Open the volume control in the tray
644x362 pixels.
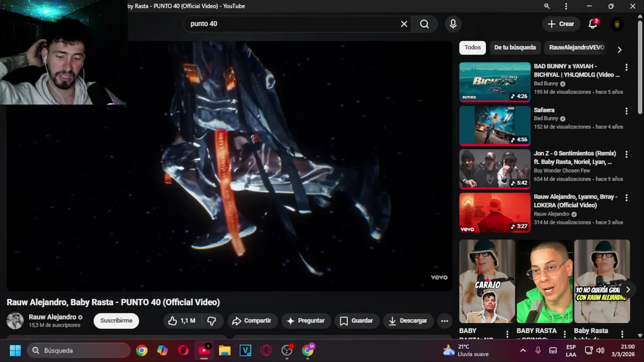(x=600, y=350)
